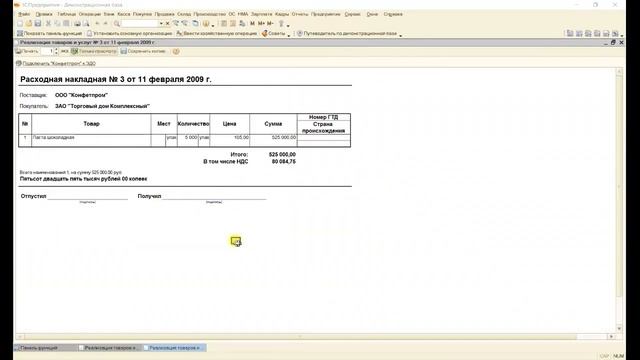
Task: Open the Продажа menu
Action: coord(164,14)
